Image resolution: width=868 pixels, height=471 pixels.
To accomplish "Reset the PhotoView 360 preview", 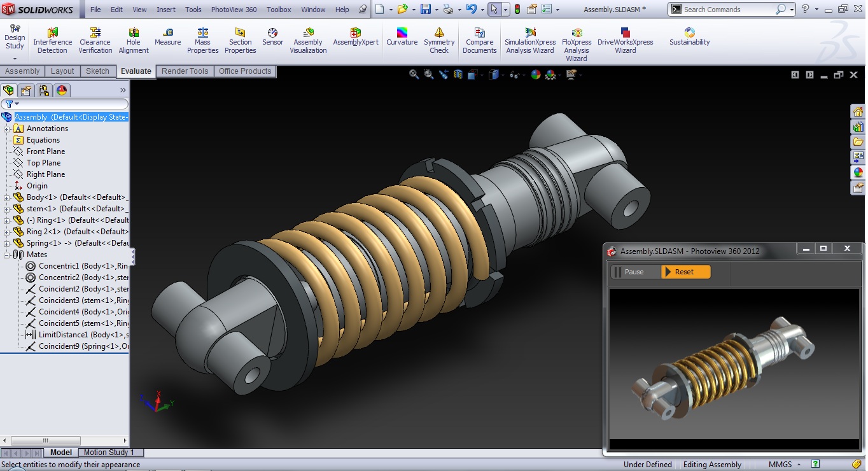I will [686, 272].
